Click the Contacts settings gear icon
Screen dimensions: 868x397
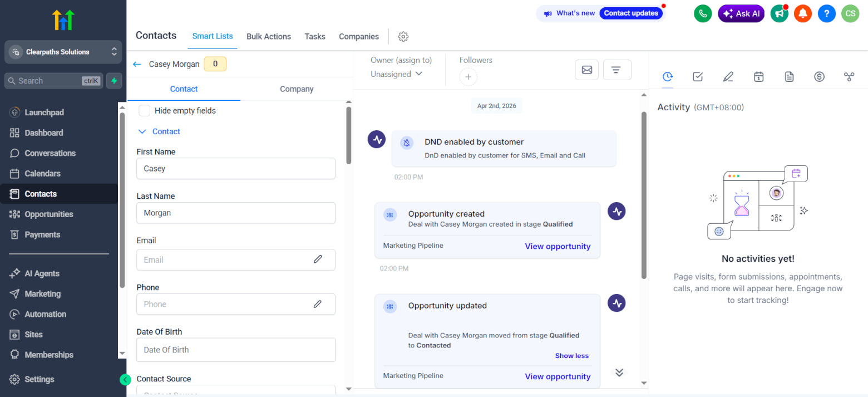click(403, 37)
